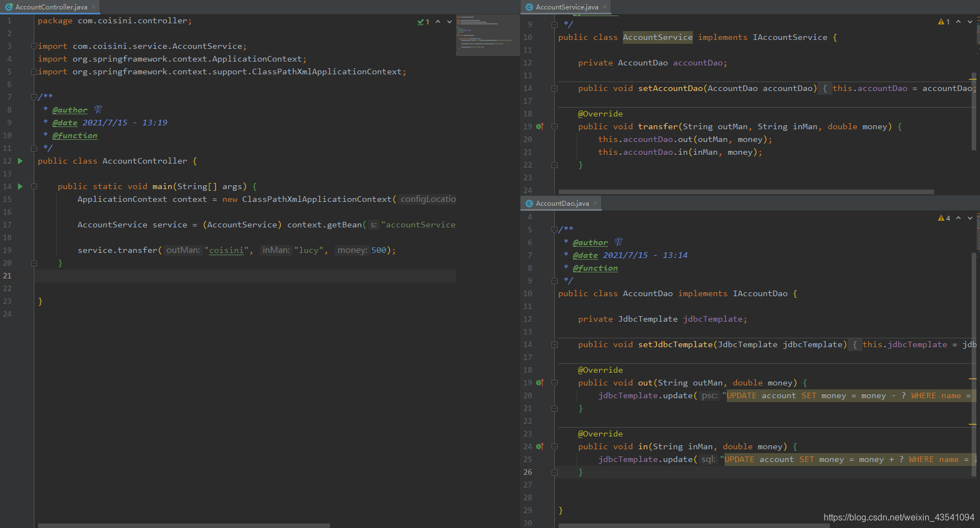Fold the transfer method in AccountService
The width and height of the screenshot is (980, 528).
(x=554, y=126)
